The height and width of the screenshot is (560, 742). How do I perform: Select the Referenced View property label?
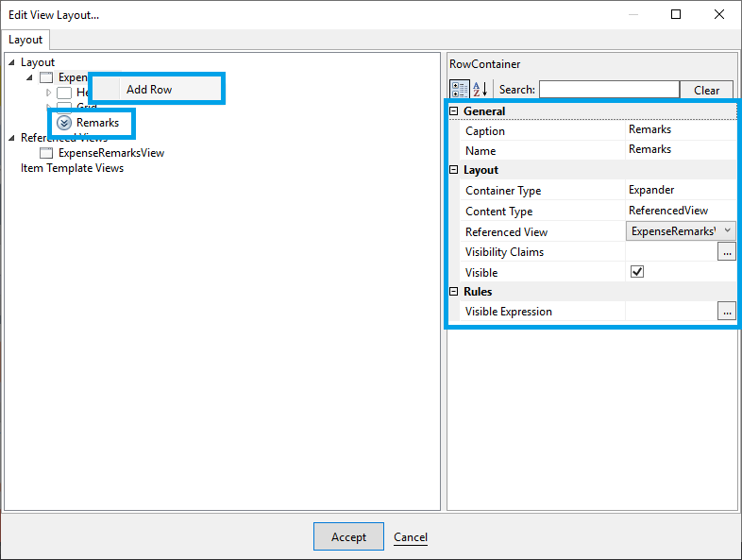tap(506, 232)
